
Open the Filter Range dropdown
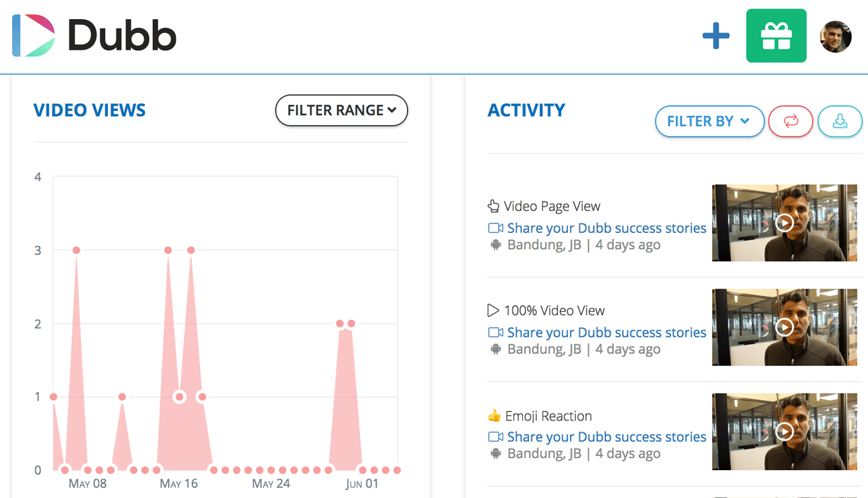341,110
